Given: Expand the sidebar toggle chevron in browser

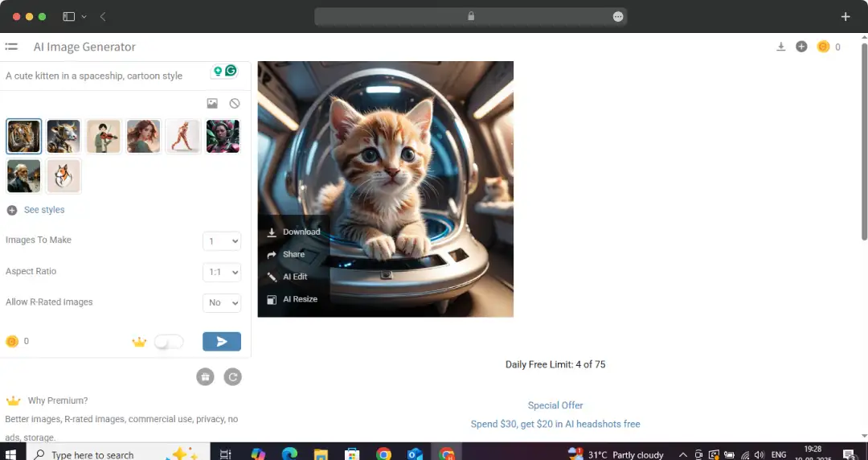Looking at the screenshot, I should 84,17.
